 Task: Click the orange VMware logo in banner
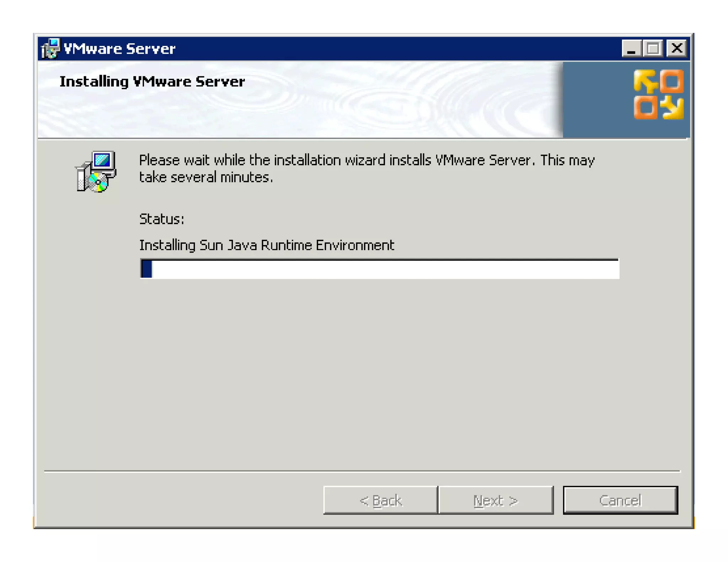point(658,94)
